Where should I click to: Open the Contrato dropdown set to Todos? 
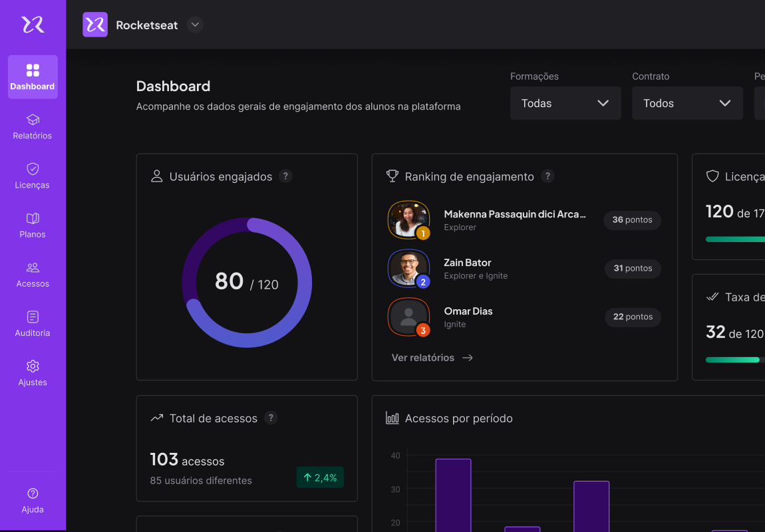(x=687, y=103)
